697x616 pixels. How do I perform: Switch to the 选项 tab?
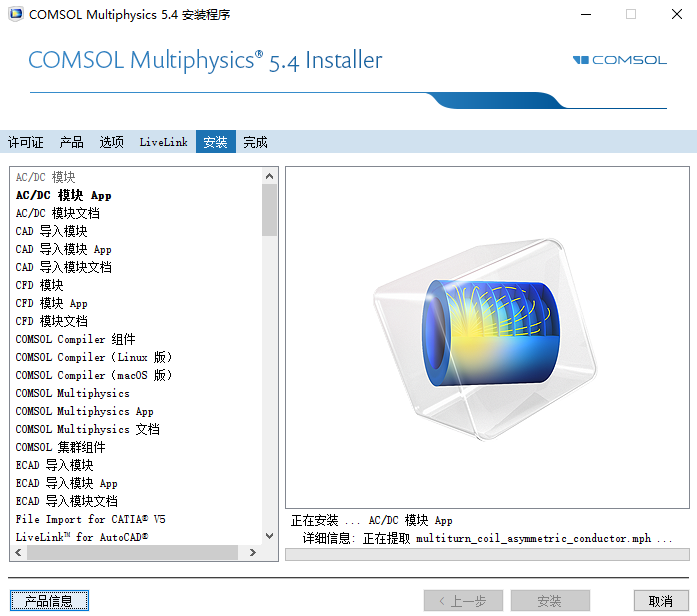pos(112,142)
